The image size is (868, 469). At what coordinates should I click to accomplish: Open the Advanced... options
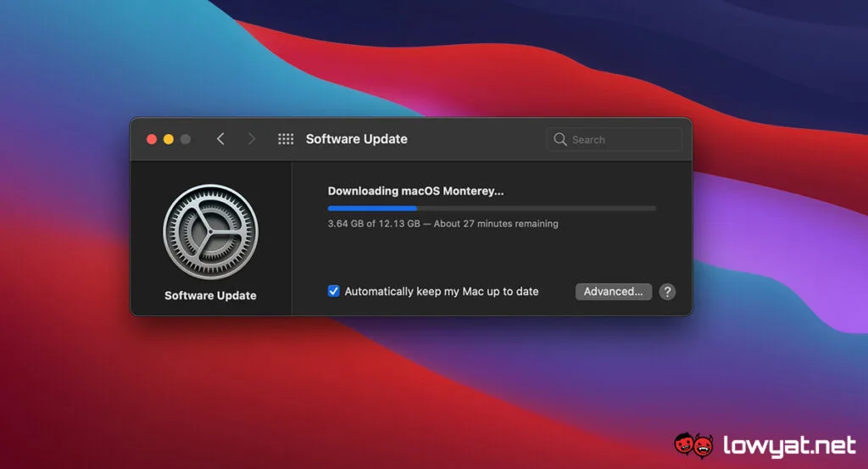pos(614,292)
